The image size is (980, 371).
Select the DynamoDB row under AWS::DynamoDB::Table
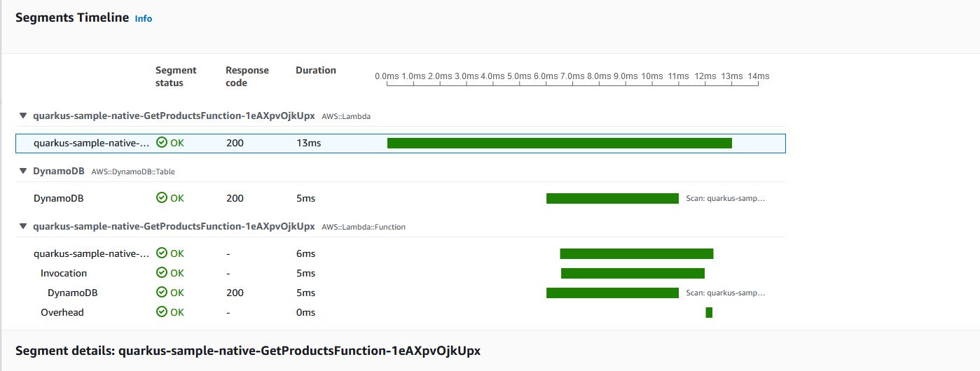[401, 198]
